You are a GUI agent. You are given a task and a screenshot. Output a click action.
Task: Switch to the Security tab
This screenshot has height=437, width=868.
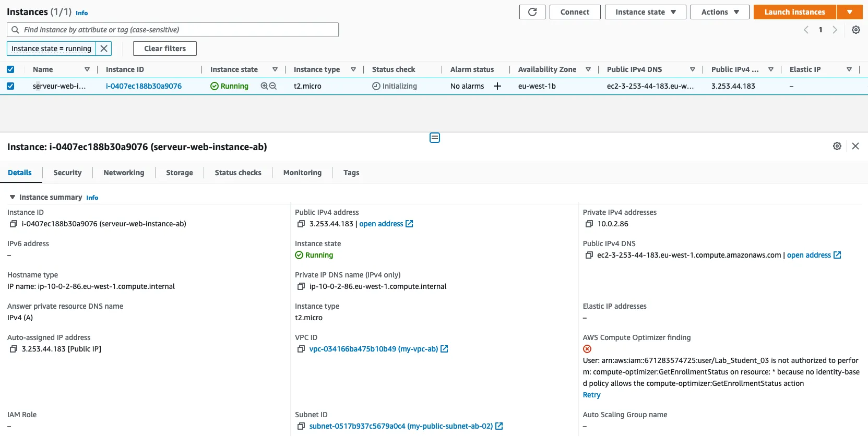coord(67,173)
